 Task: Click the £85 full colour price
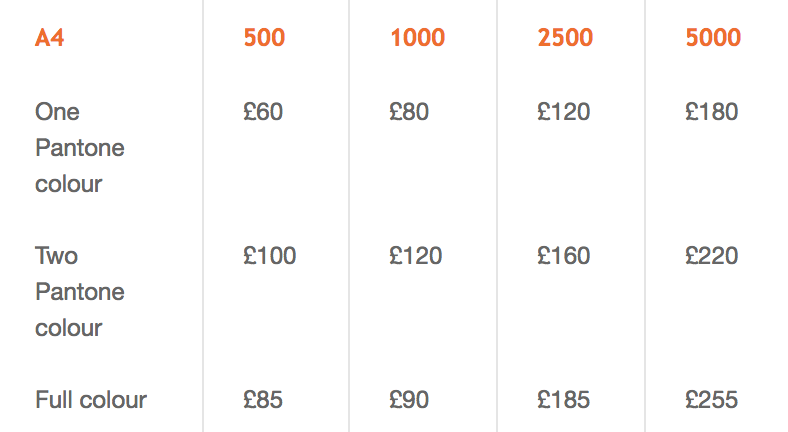coord(263,400)
